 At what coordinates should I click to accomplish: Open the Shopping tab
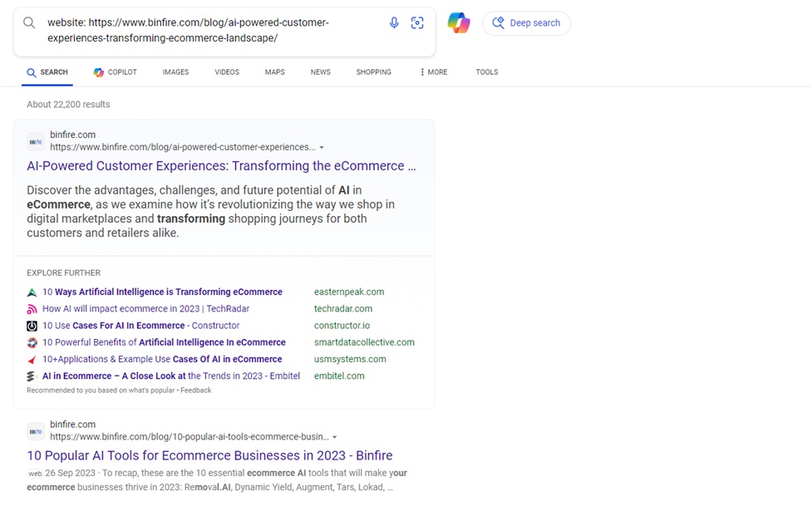373,72
